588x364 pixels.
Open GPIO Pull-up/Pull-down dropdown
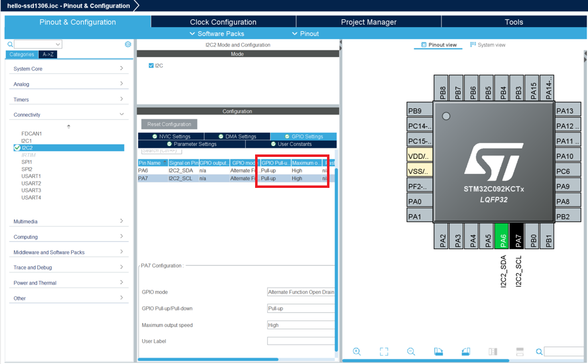[x=301, y=308]
